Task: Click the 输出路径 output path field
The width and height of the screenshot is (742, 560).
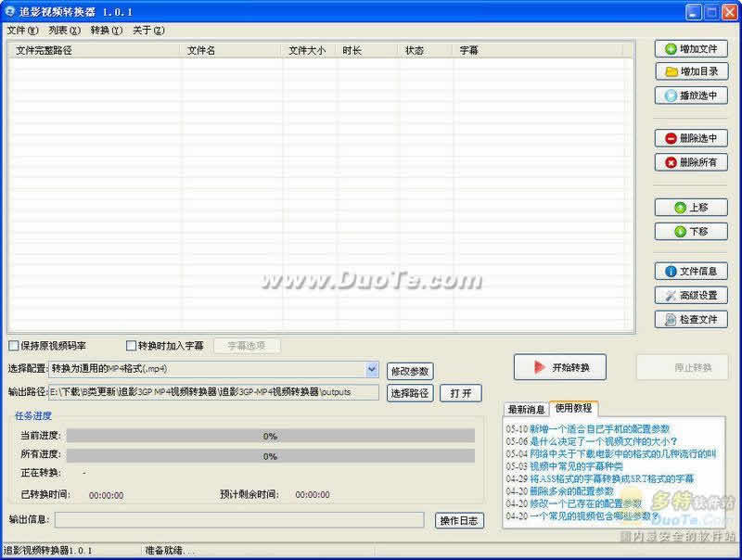Action: pyautogui.click(x=213, y=392)
